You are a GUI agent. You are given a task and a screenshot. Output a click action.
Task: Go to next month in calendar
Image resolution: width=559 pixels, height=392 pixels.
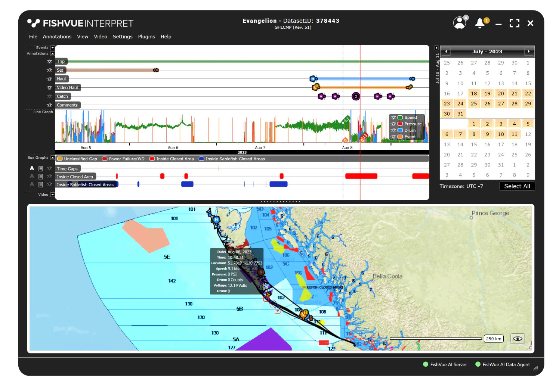pyautogui.click(x=528, y=52)
